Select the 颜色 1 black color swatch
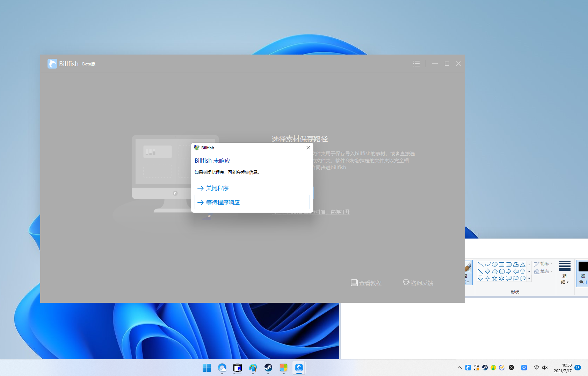 click(x=583, y=273)
